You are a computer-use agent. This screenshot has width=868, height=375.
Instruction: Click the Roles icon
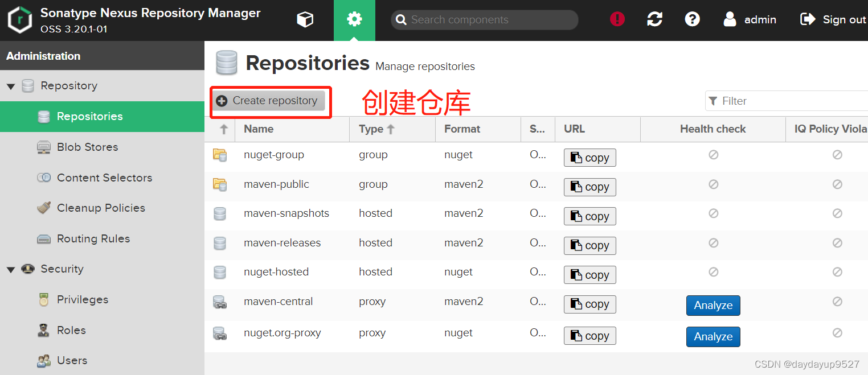pyautogui.click(x=44, y=330)
